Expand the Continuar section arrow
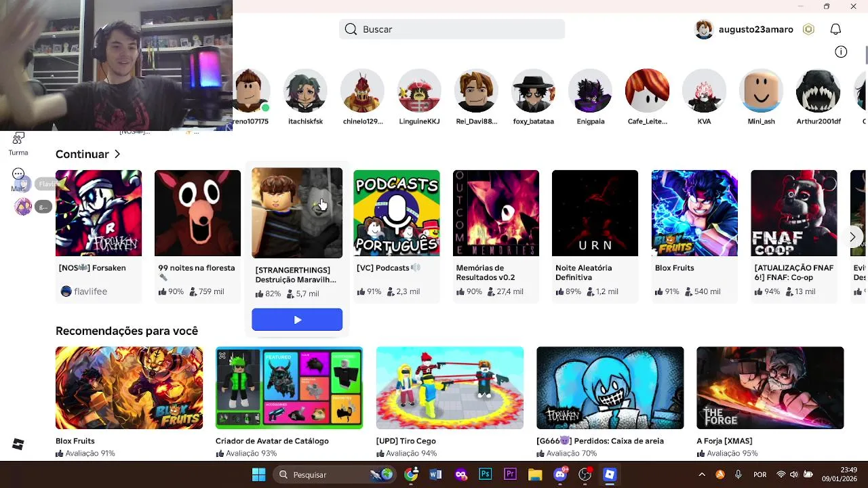Screen dimensions: 868x488 coord(117,154)
